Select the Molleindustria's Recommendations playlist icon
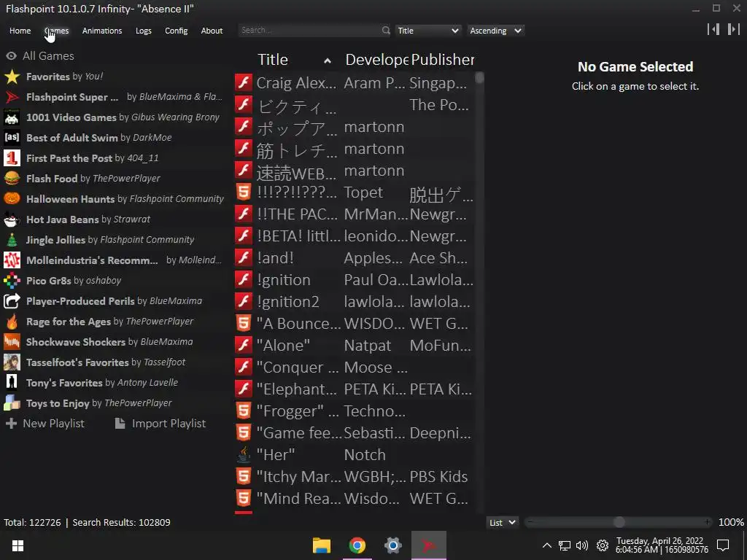 (x=12, y=260)
